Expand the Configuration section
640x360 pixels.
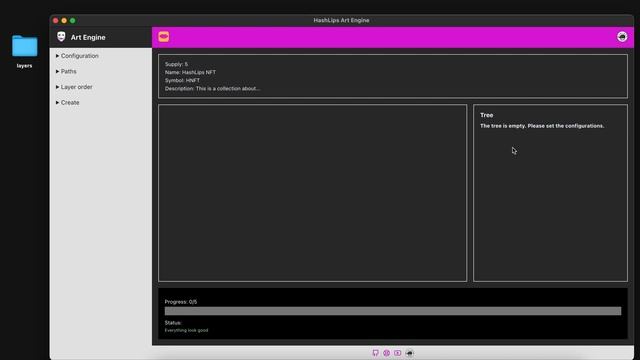77,56
